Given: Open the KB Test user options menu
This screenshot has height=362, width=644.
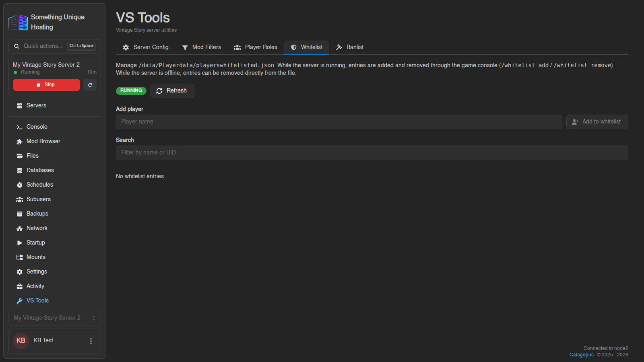Looking at the screenshot, I should 91,341.
